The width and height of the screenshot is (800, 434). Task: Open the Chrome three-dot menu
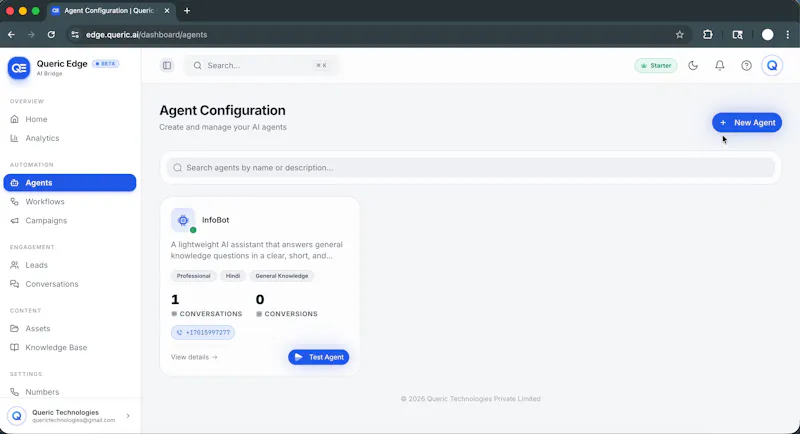[x=788, y=35]
